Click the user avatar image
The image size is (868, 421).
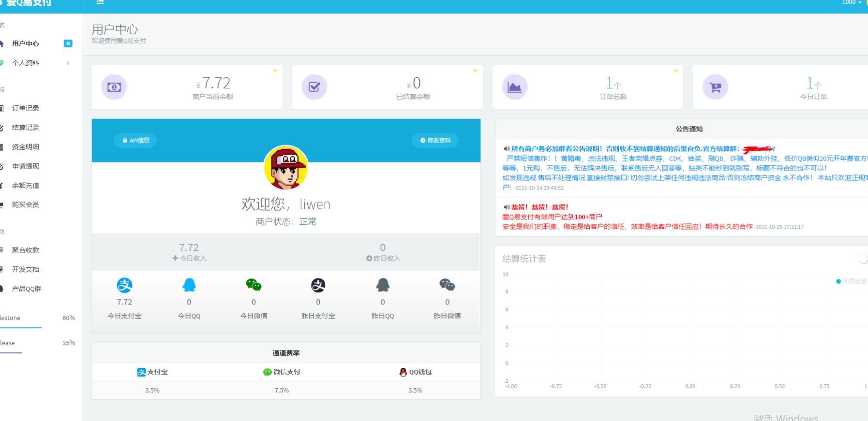pyautogui.click(x=286, y=168)
